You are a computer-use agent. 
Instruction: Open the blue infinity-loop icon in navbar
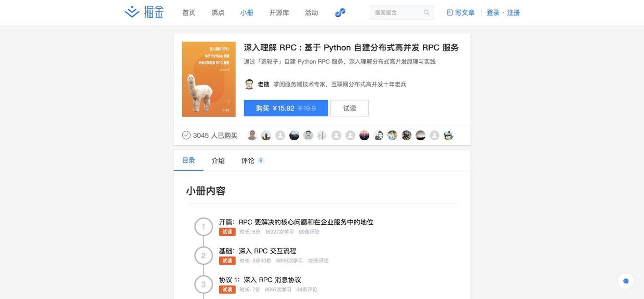click(340, 12)
